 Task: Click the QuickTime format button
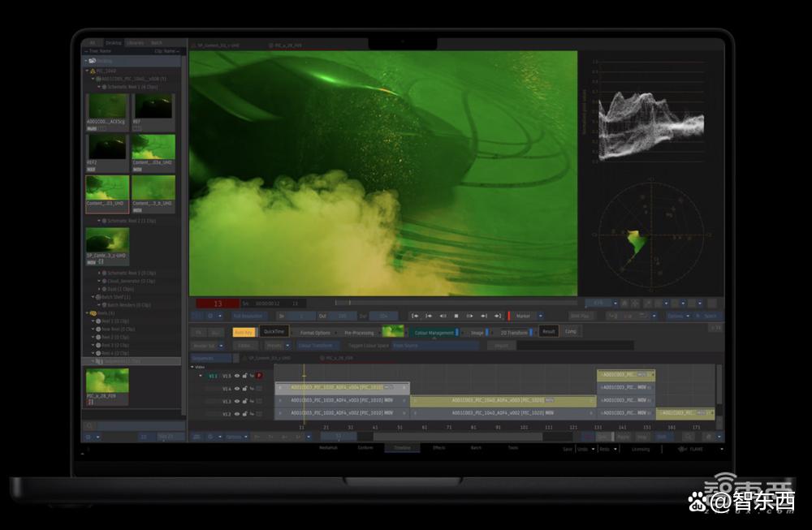(274, 332)
